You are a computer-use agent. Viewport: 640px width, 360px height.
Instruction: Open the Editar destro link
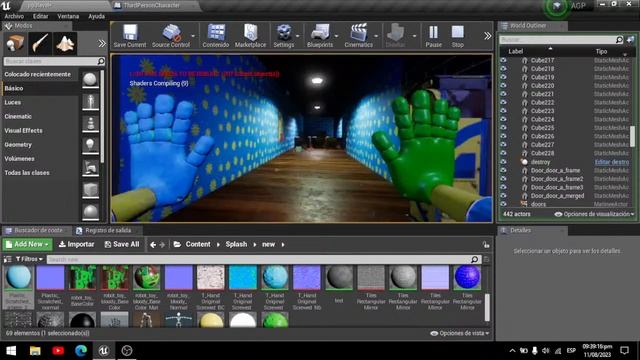611,162
